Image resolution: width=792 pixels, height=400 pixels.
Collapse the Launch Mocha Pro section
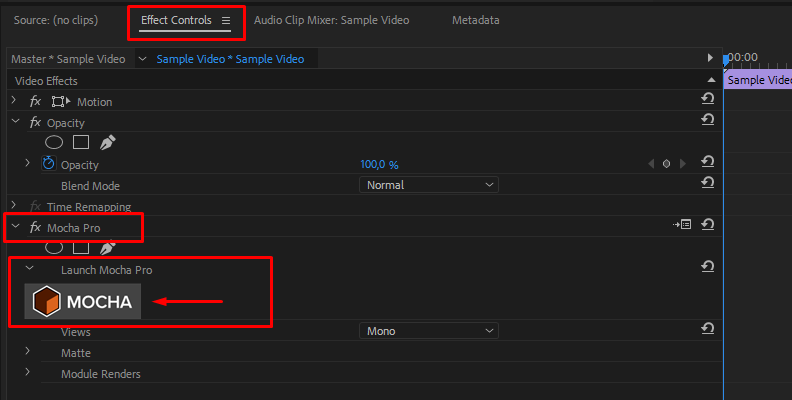[29, 268]
